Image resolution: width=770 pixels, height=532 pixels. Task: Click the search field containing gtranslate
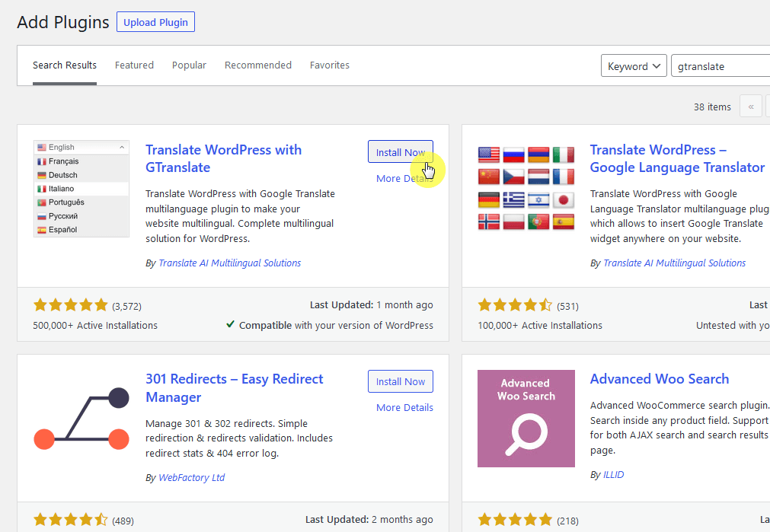720,65
